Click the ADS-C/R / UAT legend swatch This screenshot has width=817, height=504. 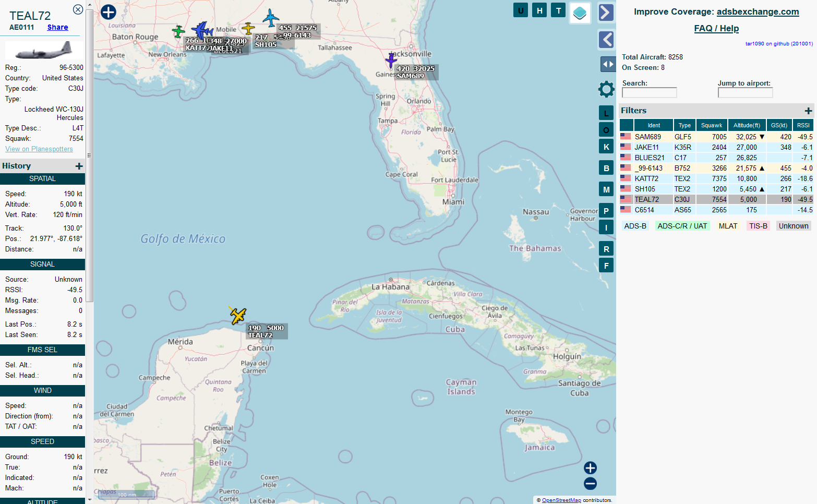pyautogui.click(x=682, y=226)
